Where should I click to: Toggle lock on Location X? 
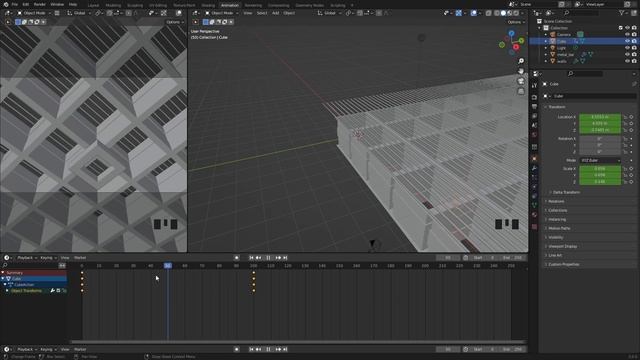point(625,117)
